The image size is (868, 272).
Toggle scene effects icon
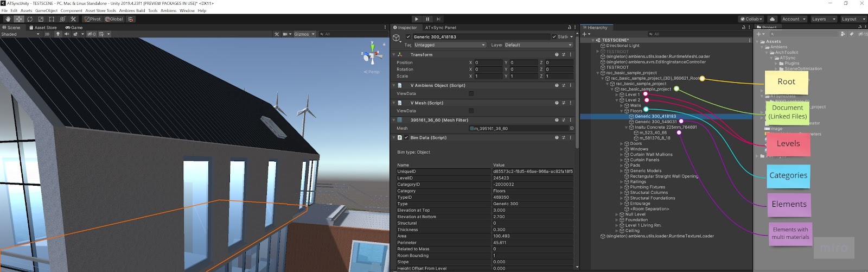pyautogui.click(x=75, y=34)
